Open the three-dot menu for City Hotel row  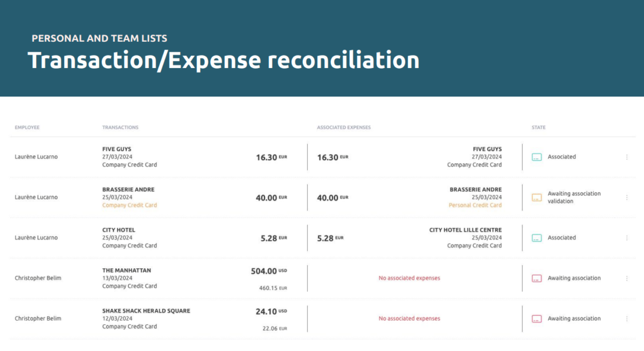(x=627, y=238)
